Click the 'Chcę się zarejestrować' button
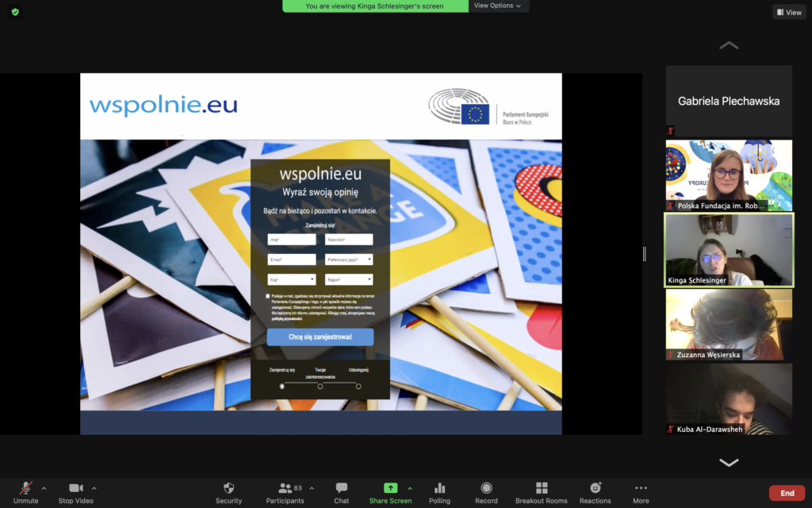This screenshot has height=508, width=812. [320, 337]
